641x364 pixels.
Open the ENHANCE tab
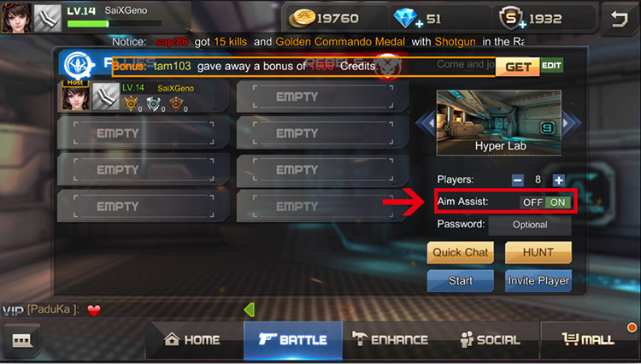pos(390,339)
